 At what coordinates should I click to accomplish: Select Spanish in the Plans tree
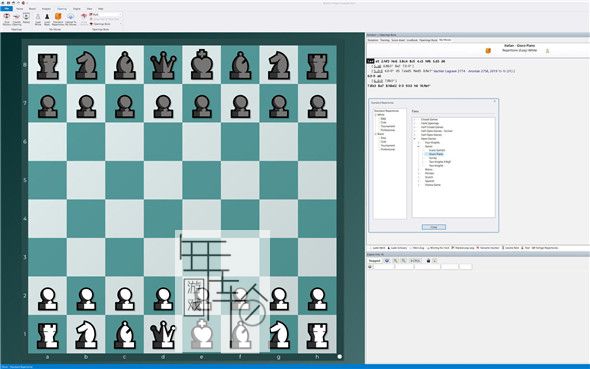click(x=429, y=181)
